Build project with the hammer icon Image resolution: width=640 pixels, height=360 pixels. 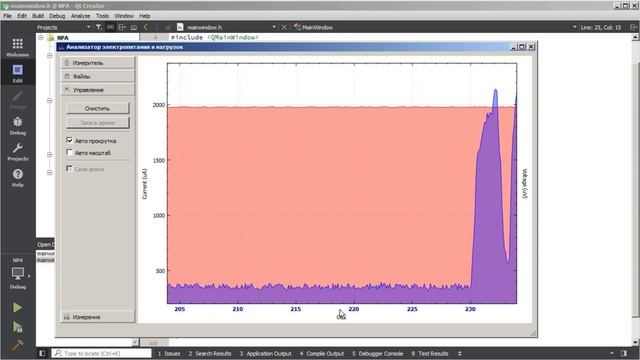tap(18, 345)
